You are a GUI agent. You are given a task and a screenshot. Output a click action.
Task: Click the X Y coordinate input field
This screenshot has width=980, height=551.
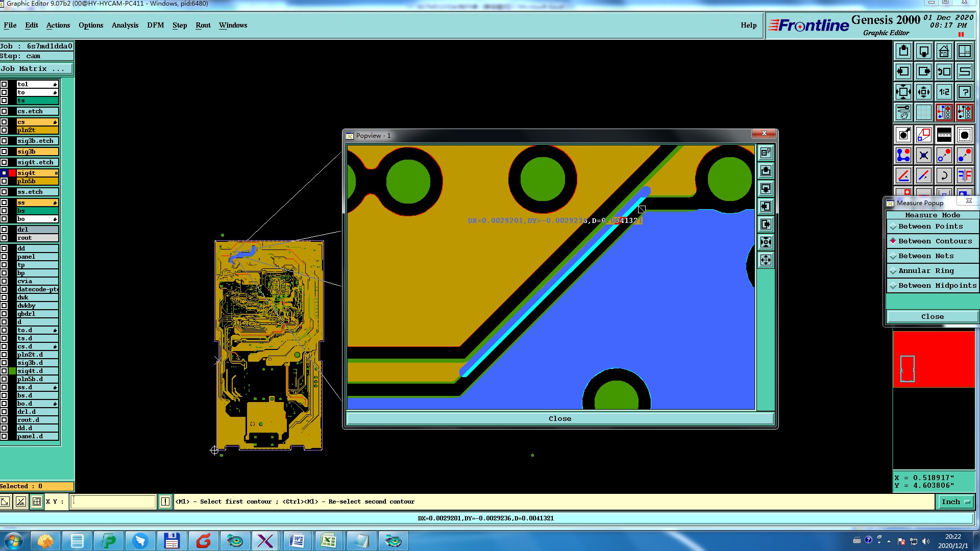click(x=113, y=502)
